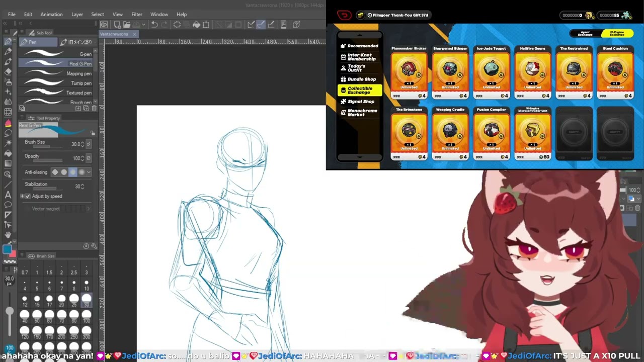This screenshot has width=644, height=362.
Task: Open the File menu
Action: pos(12,15)
